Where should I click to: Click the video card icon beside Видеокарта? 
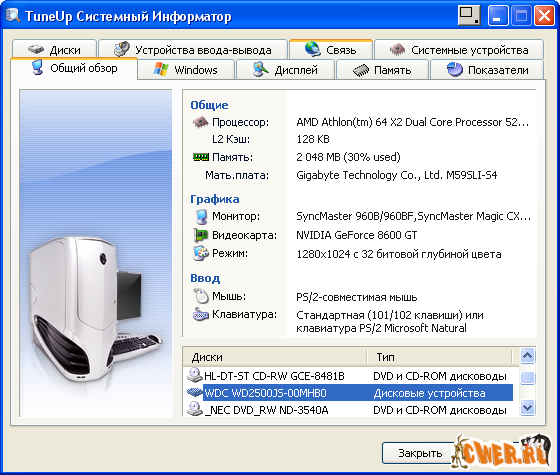point(201,235)
